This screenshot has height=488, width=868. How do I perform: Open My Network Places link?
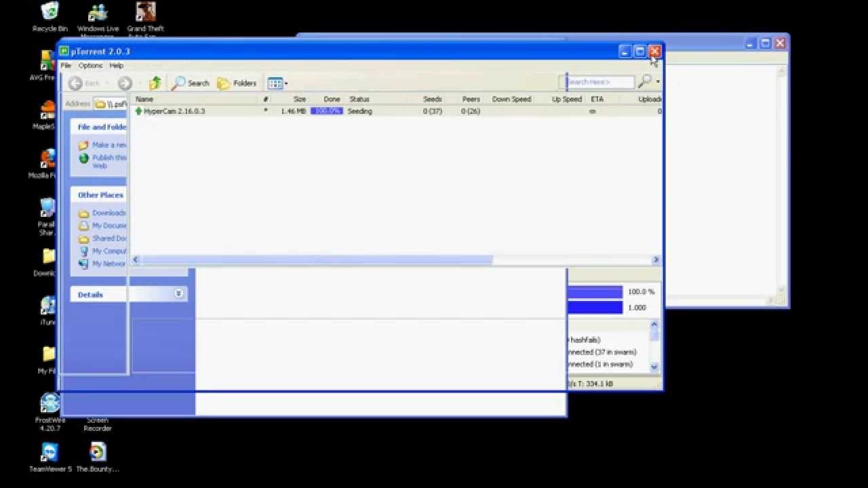pyautogui.click(x=102, y=264)
